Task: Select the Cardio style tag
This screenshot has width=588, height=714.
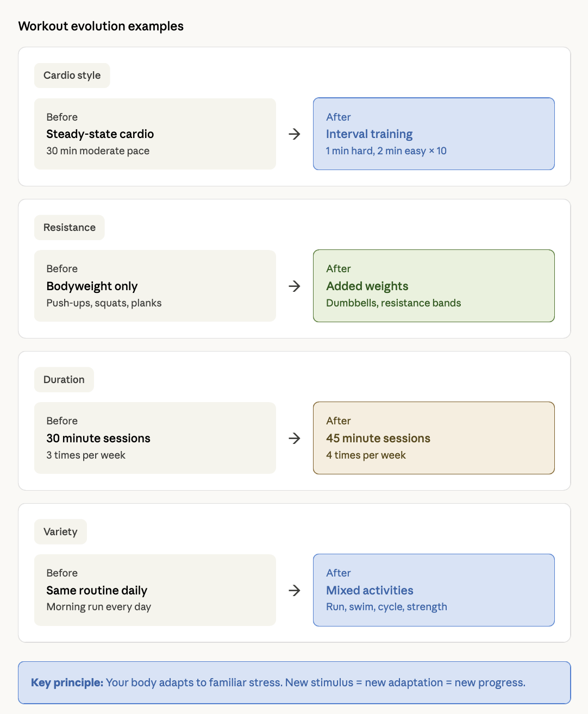Action: [72, 76]
